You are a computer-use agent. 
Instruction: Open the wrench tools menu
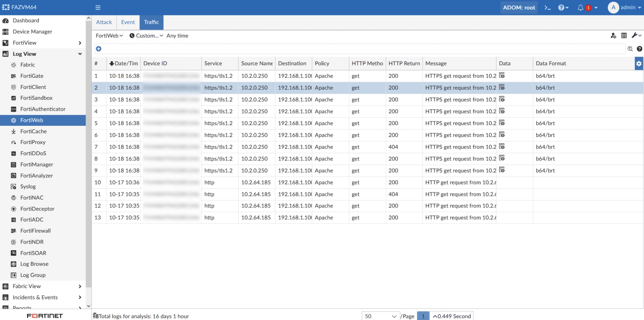pos(637,36)
